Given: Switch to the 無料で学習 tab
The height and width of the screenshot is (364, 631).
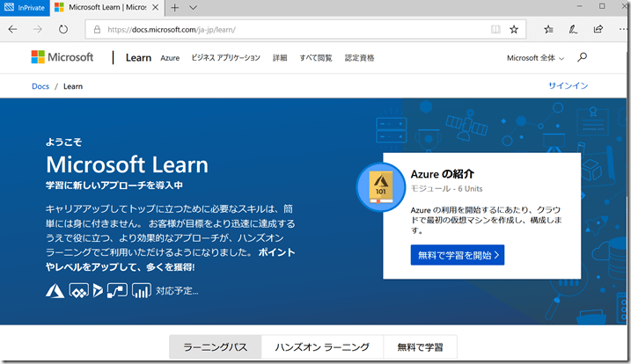Looking at the screenshot, I should coord(420,348).
